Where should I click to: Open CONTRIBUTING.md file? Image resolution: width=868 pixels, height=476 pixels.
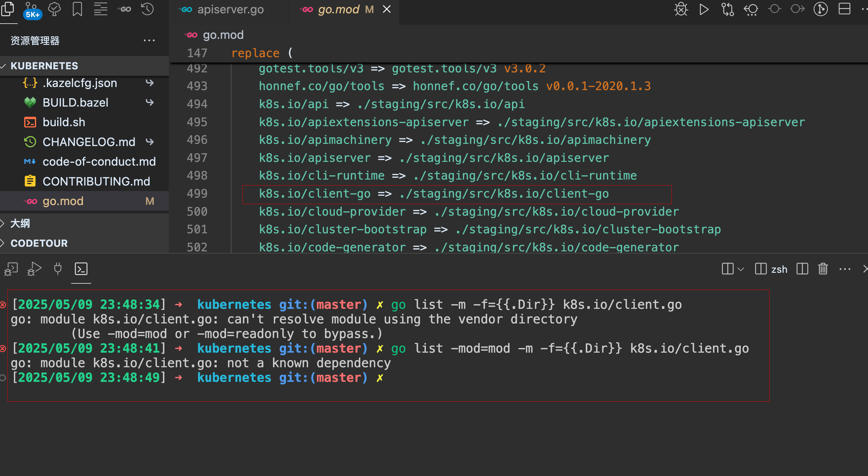(84, 181)
